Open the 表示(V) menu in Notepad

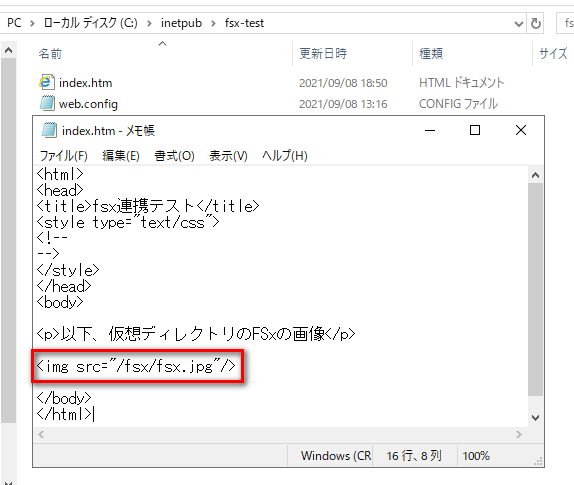tap(228, 156)
